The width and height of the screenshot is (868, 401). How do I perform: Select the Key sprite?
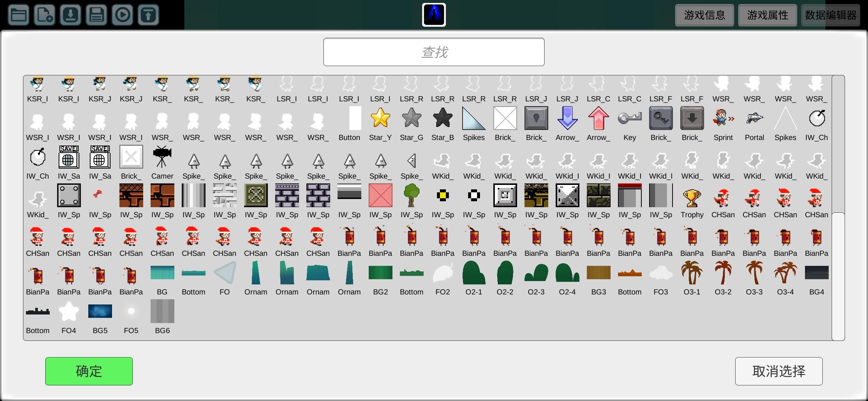coord(630,118)
